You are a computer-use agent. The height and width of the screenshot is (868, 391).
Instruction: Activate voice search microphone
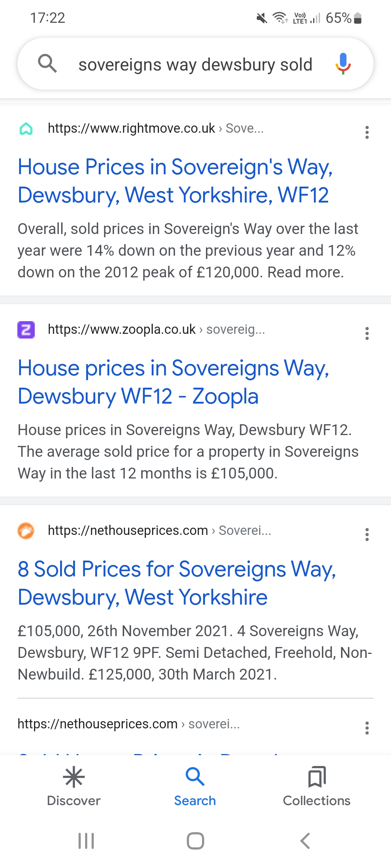coord(343,64)
